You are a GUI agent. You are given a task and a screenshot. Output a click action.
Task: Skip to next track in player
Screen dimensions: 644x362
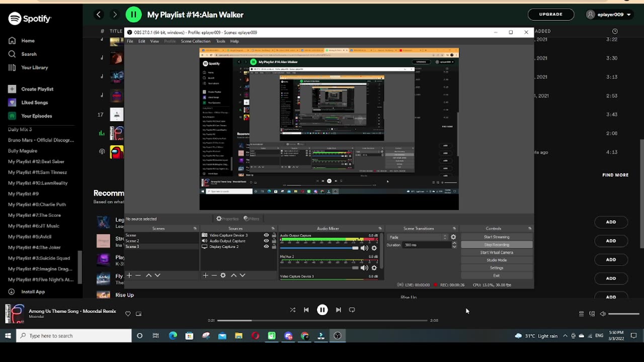338,310
